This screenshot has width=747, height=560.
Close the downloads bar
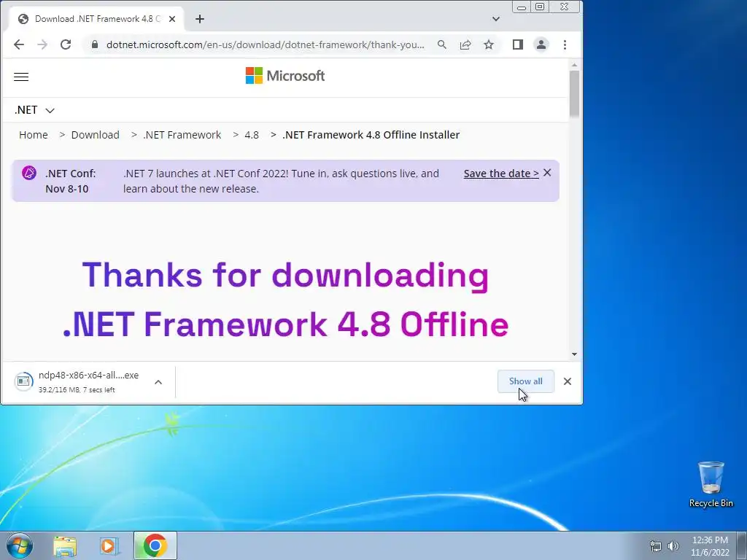click(x=568, y=381)
